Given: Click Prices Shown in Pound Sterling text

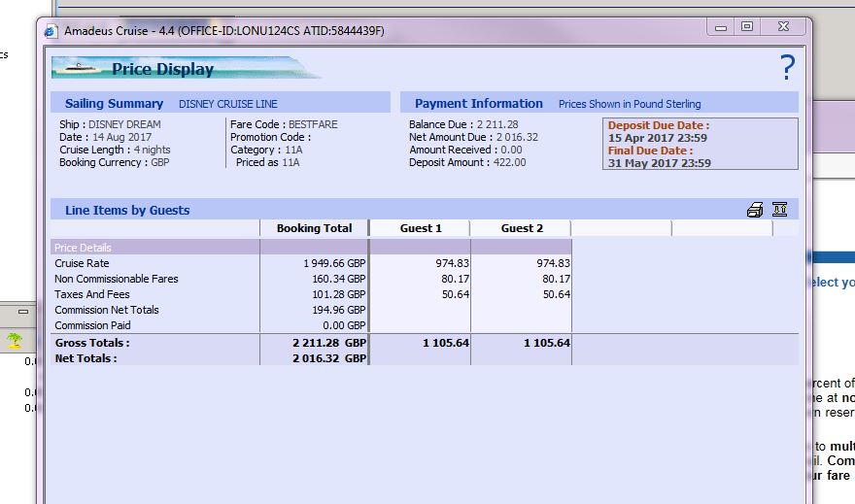Looking at the screenshot, I should tap(630, 104).
